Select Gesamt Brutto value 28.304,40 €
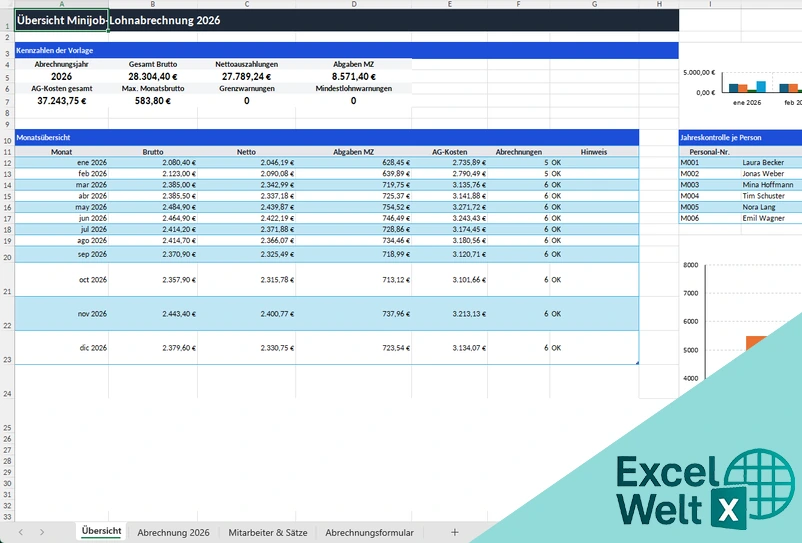 153,77
